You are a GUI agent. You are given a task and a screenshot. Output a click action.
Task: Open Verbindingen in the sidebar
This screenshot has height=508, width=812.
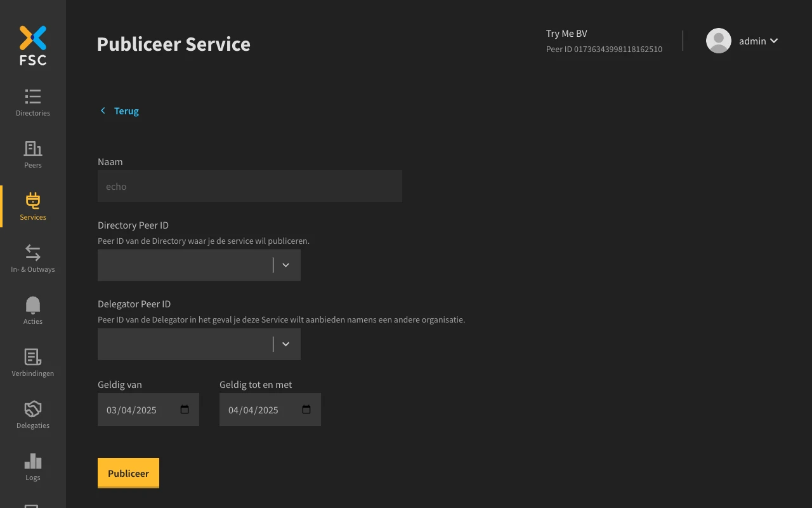click(x=33, y=363)
